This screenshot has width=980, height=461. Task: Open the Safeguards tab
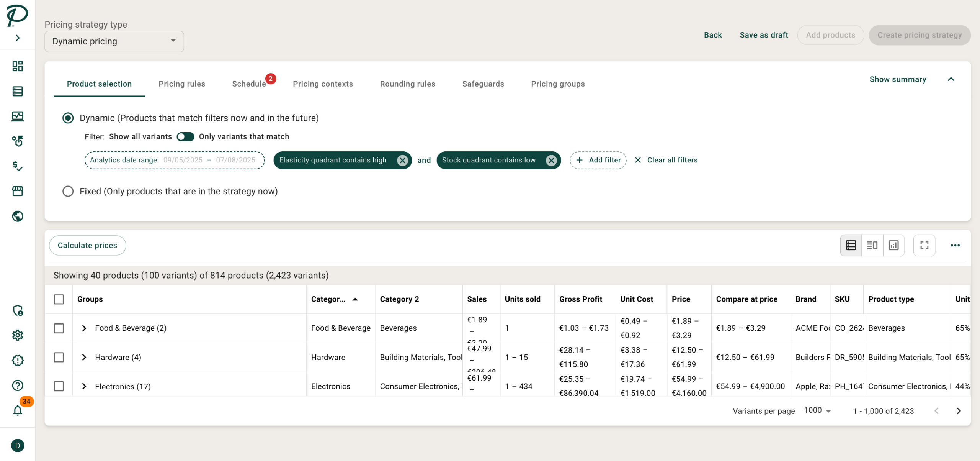(x=483, y=84)
